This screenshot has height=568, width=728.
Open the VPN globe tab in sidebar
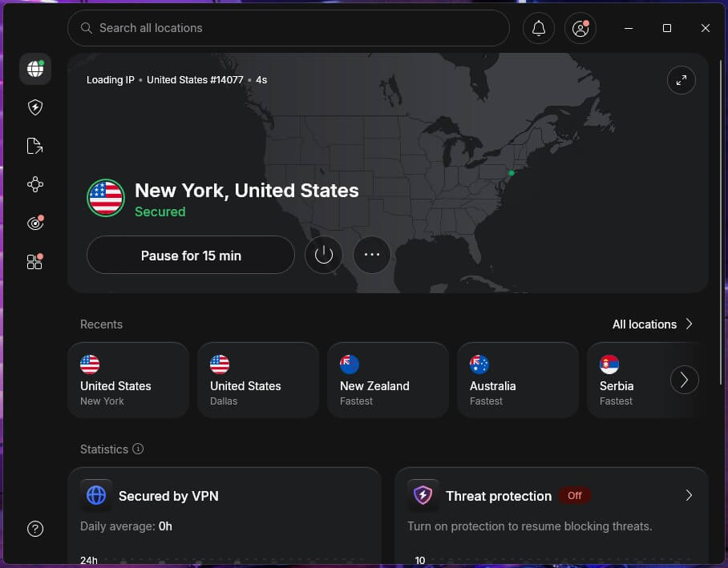coord(35,69)
